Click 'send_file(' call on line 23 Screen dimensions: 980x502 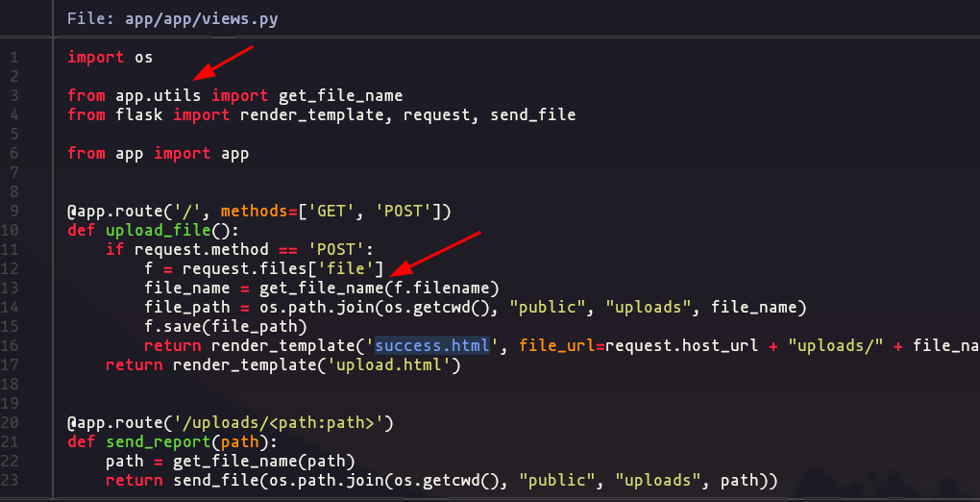click(223, 481)
